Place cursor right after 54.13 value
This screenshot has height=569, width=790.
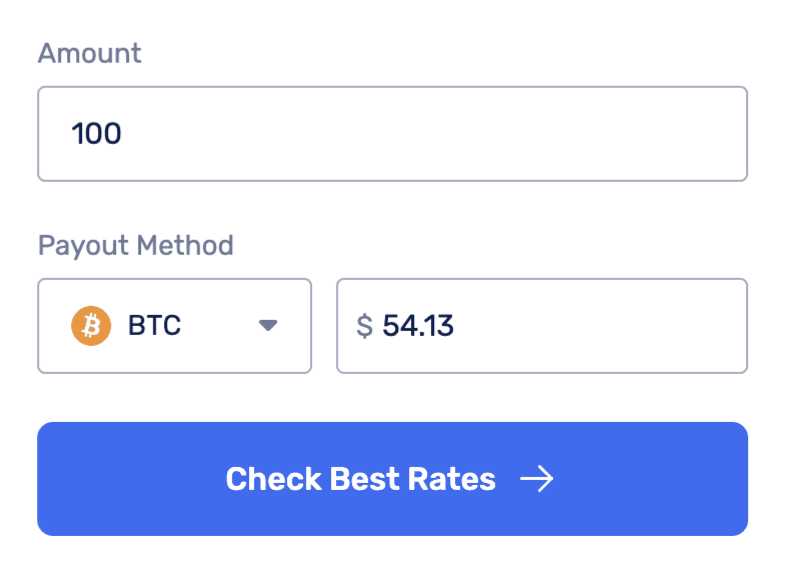point(457,326)
